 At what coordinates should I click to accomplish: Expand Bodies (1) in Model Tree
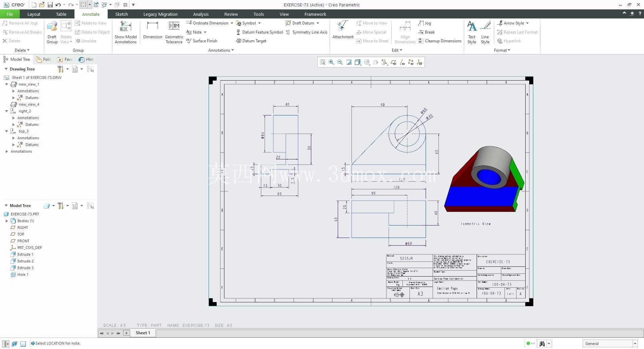coord(7,221)
